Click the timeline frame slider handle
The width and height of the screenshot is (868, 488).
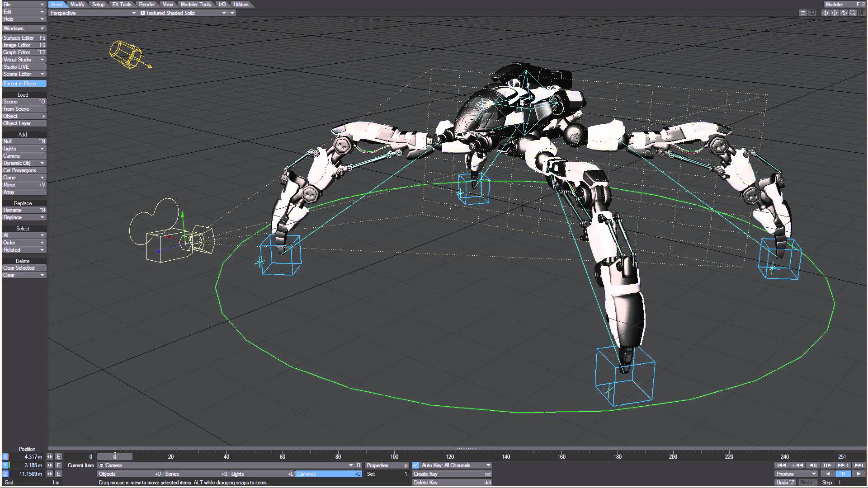115,456
